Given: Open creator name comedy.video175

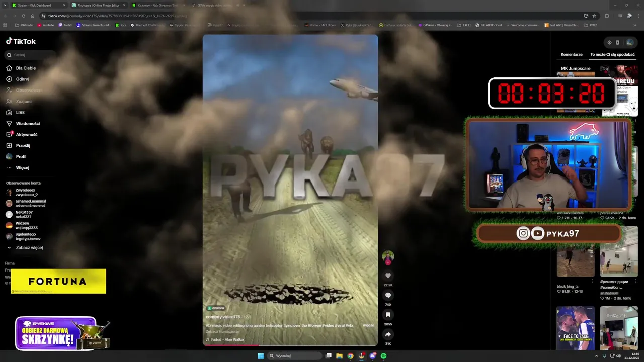Looking at the screenshot, I should [x=223, y=317].
